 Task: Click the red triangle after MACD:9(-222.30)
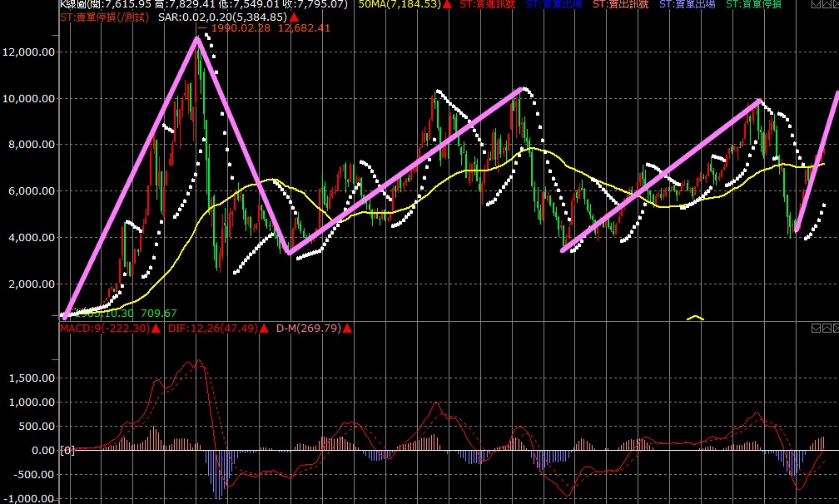pyautogui.click(x=156, y=329)
